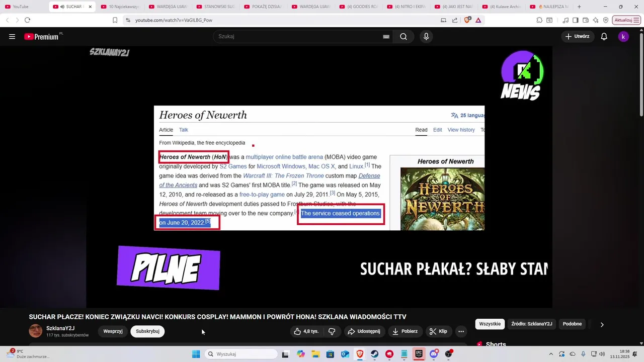Click the Utwórz create button
Screen dimensions: 644x362
tap(578, 36)
